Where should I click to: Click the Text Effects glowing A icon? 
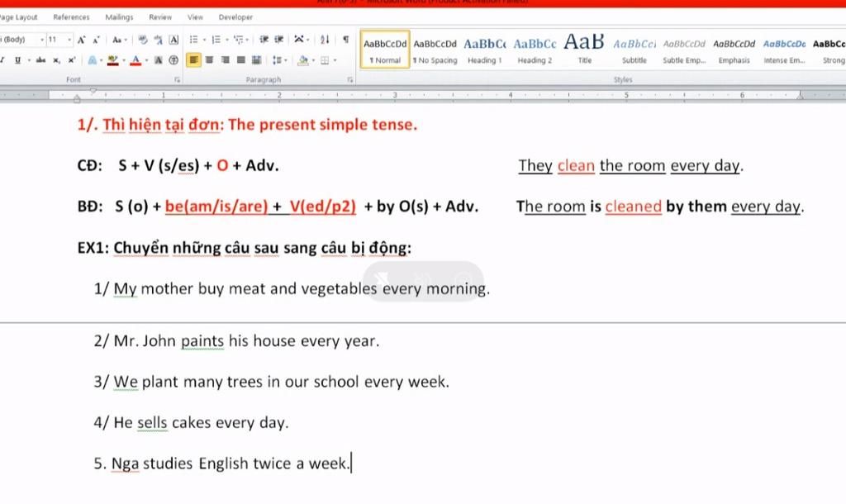[93, 60]
